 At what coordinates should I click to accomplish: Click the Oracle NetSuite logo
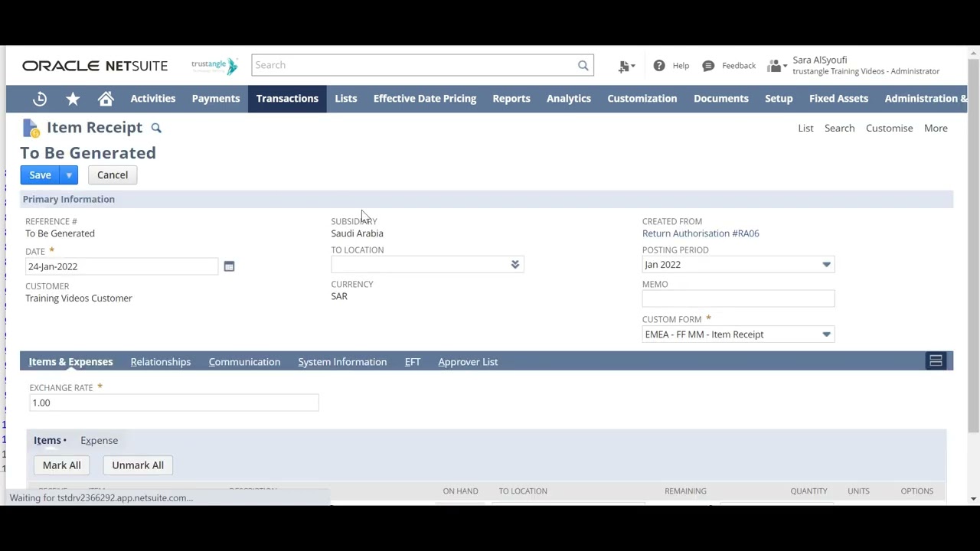coord(95,66)
